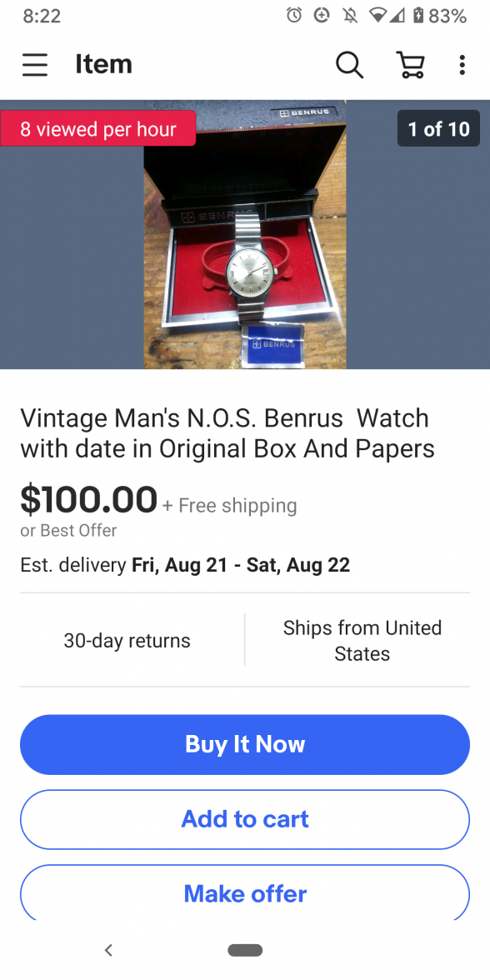Image resolution: width=490 pixels, height=980 pixels.
Task: Tap the 1 of 10 image counter
Action: pyautogui.click(x=438, y=128)
